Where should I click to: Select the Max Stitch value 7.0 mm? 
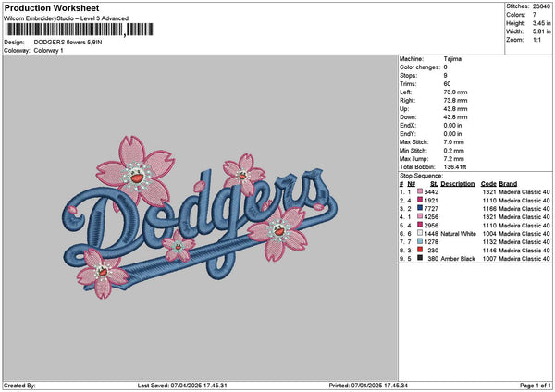coord(454,141)
